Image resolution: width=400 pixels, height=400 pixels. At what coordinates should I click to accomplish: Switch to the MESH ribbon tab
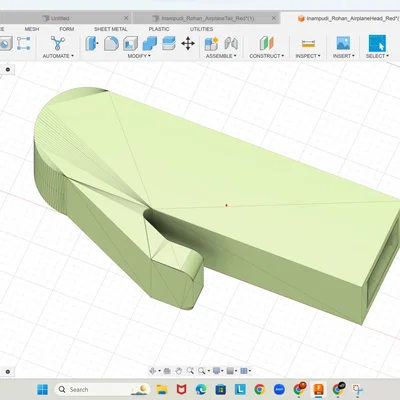[x=32, y=29]
